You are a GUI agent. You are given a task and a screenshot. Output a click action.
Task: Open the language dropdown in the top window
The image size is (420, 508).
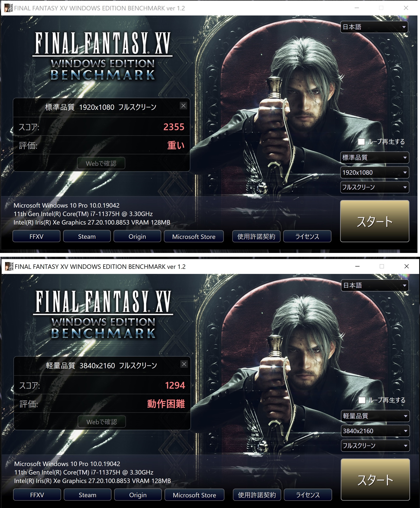point(374,27)
